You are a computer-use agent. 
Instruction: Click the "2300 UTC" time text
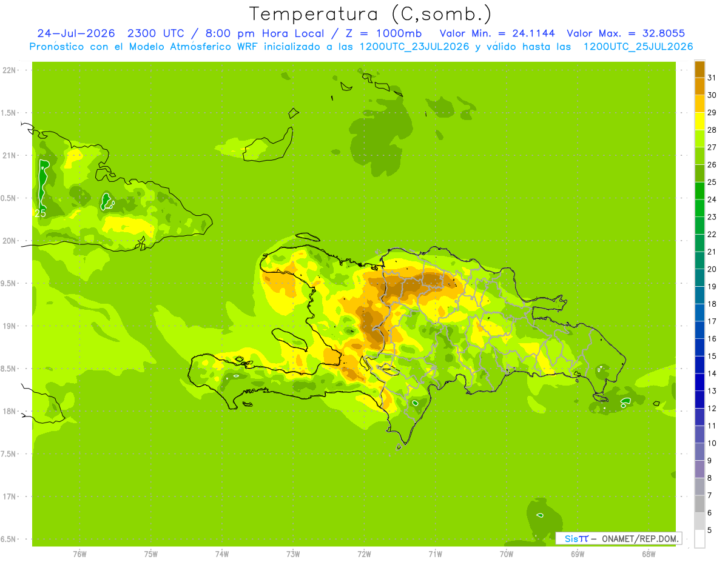pos(157,33)
